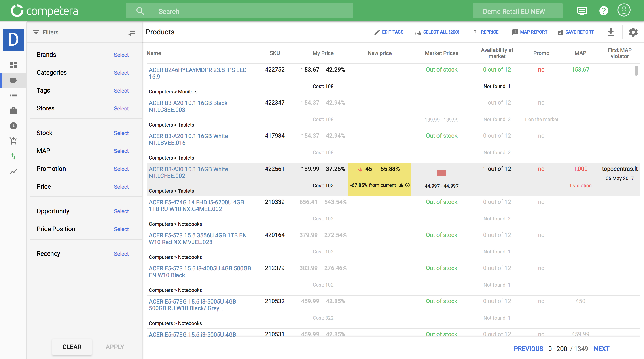Sort by the MAP column header
This screenshot has height=359, width=644.
[580, 53]
